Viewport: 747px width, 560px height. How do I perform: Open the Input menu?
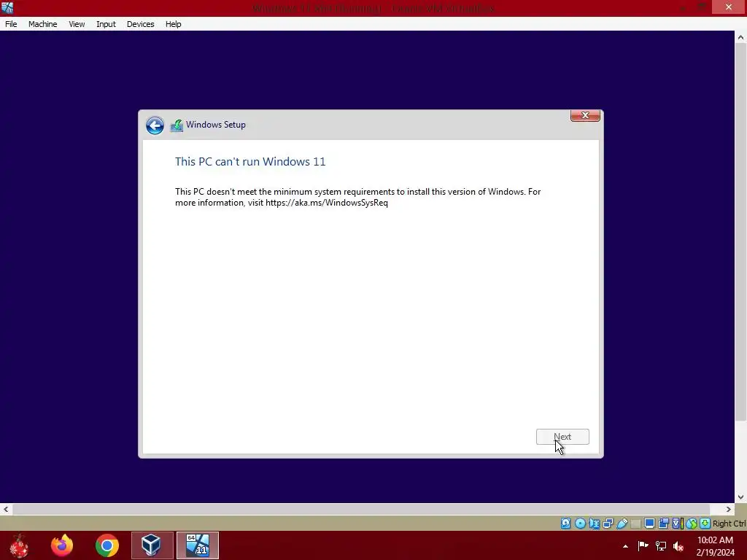106,24
